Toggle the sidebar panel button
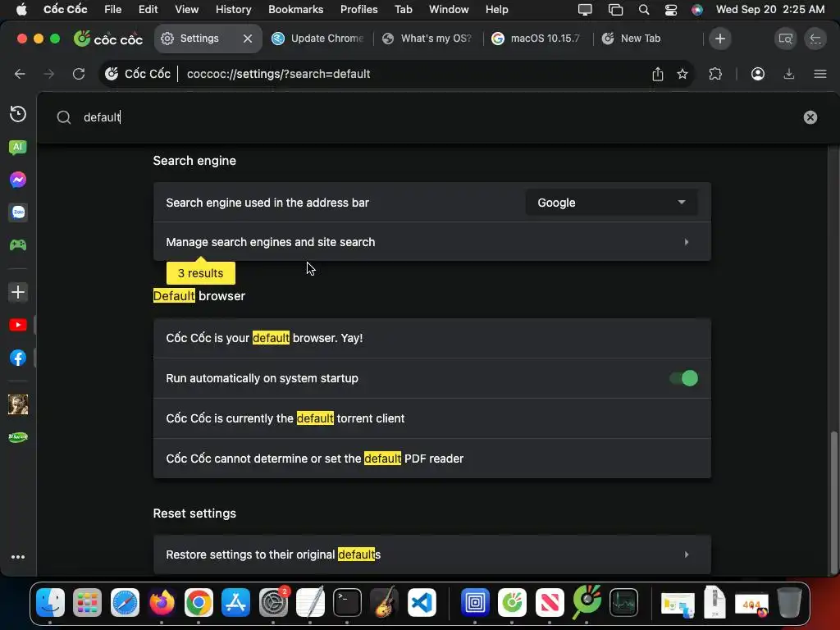Screen dimensions: 840x630 pos(815,39)
